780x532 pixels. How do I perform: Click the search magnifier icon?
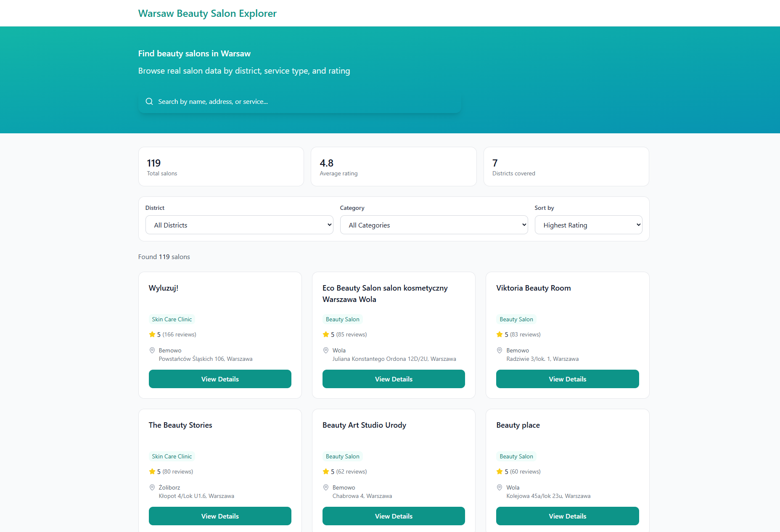pos(149,101)
